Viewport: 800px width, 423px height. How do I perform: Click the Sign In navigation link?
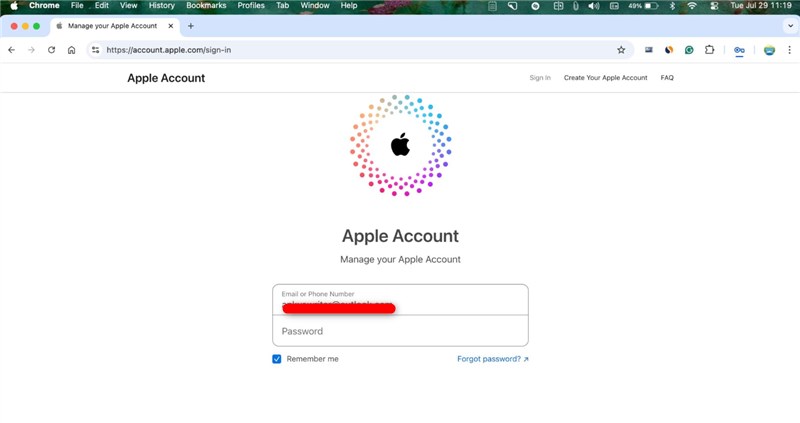540,78
